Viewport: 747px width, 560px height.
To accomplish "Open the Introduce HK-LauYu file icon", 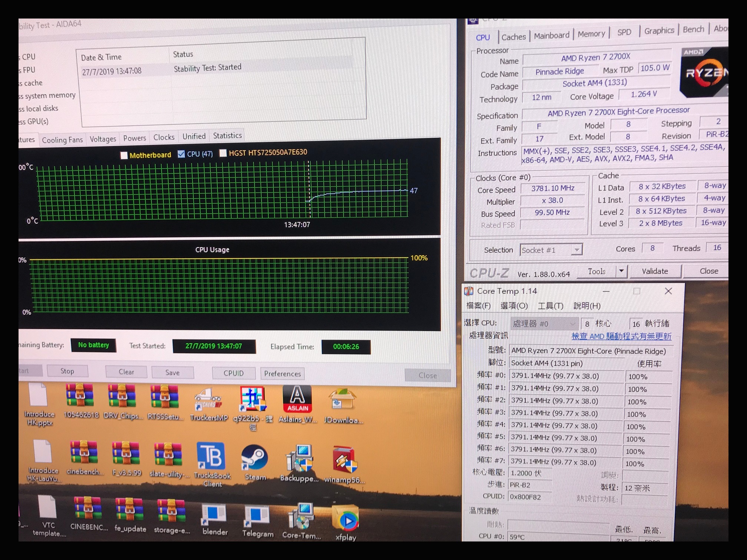I will (43, 460).
